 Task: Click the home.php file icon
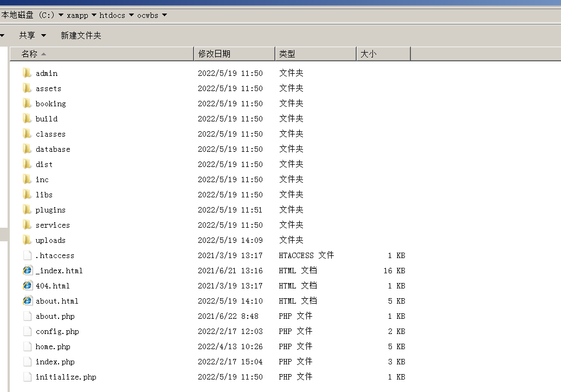click(27, 346)
